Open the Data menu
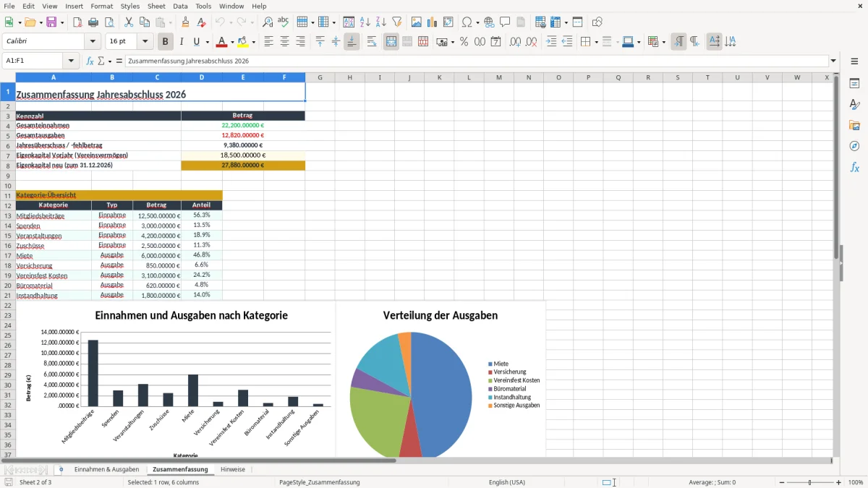Viewport: 868px width, 488px height. [x=181, y=6]
